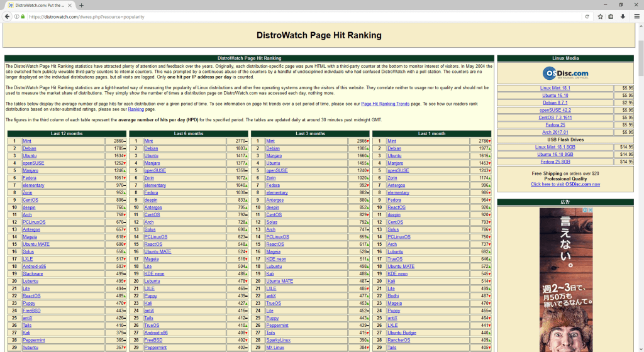Bookmark this page with the star icon

600,17
